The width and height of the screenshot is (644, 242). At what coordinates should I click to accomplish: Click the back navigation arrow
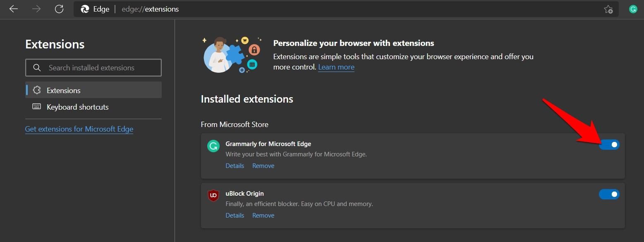14,9
